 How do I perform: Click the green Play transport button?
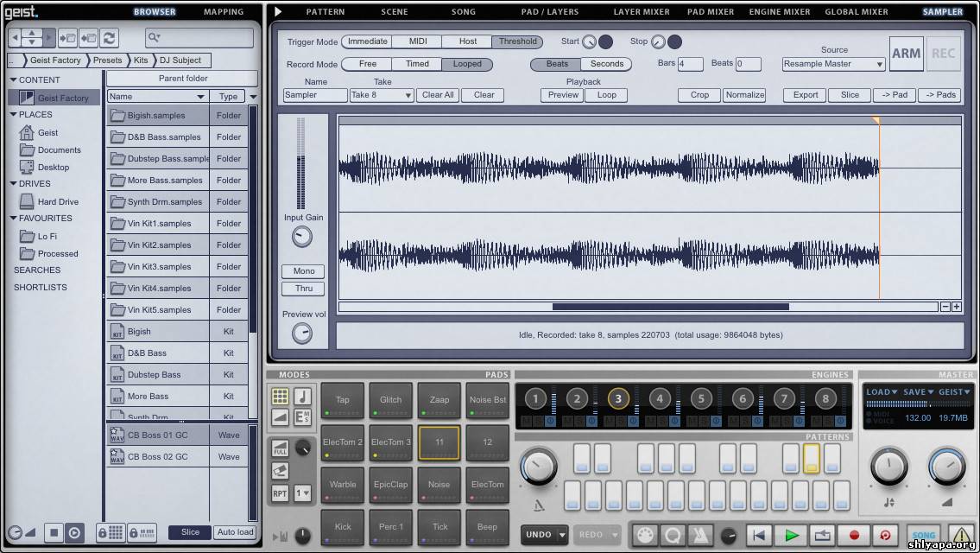tap(791, 535)
